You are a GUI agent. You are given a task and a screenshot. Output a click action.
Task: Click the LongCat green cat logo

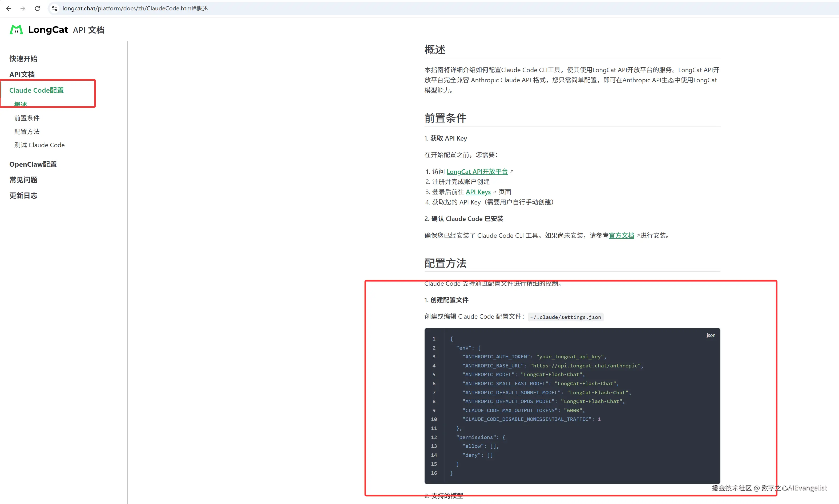16,30
